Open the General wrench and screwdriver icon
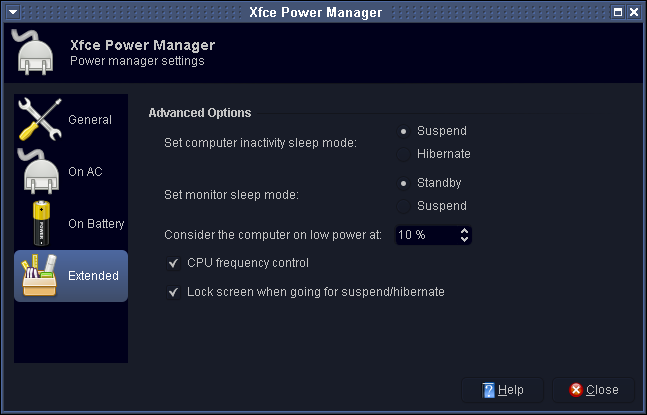 click(40, 119)
